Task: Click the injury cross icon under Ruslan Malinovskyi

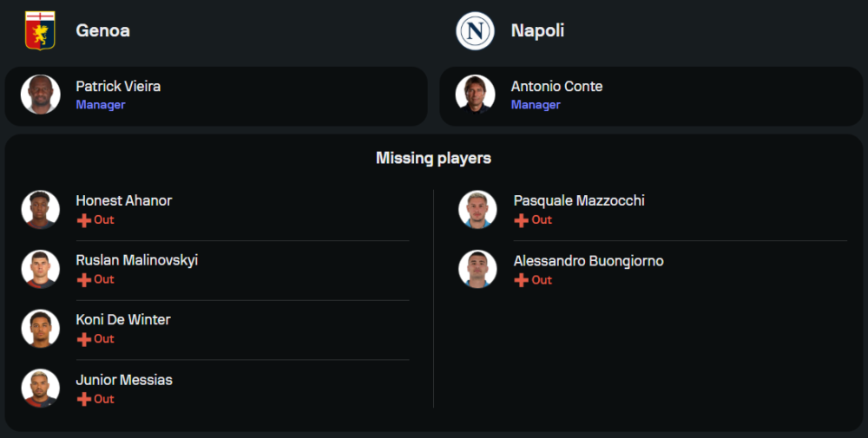Action: click(x=84, y=280)
